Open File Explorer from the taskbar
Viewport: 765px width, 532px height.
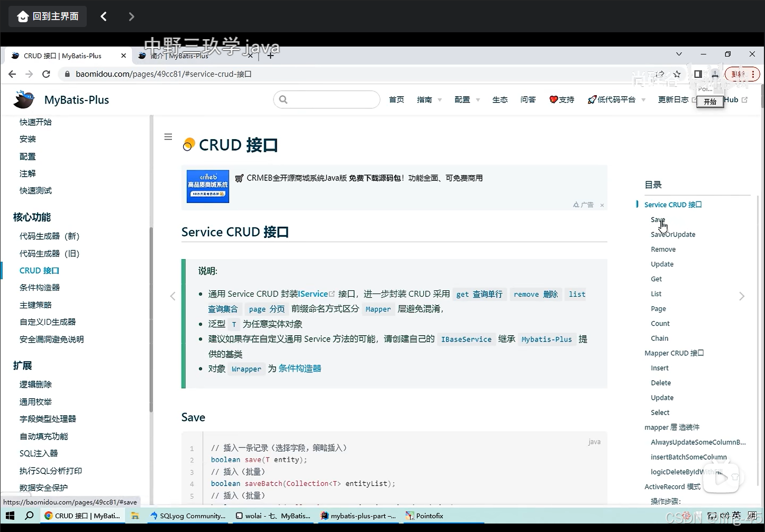[x=135, y=516]
